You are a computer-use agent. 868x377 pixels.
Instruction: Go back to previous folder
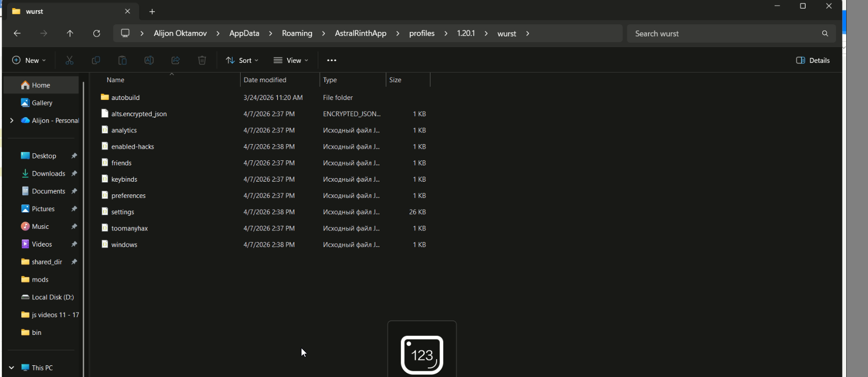pyautogui.click(x=17, y=33)
